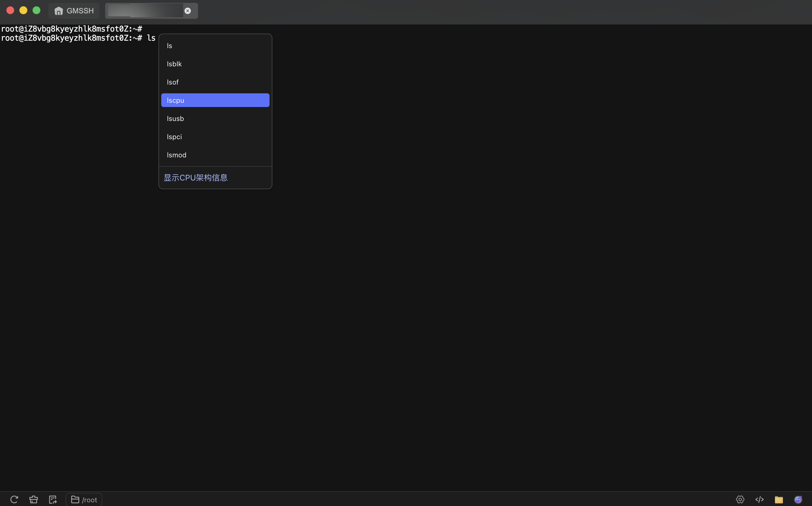Select lsof in the autocomplete popup

point(215,82)
